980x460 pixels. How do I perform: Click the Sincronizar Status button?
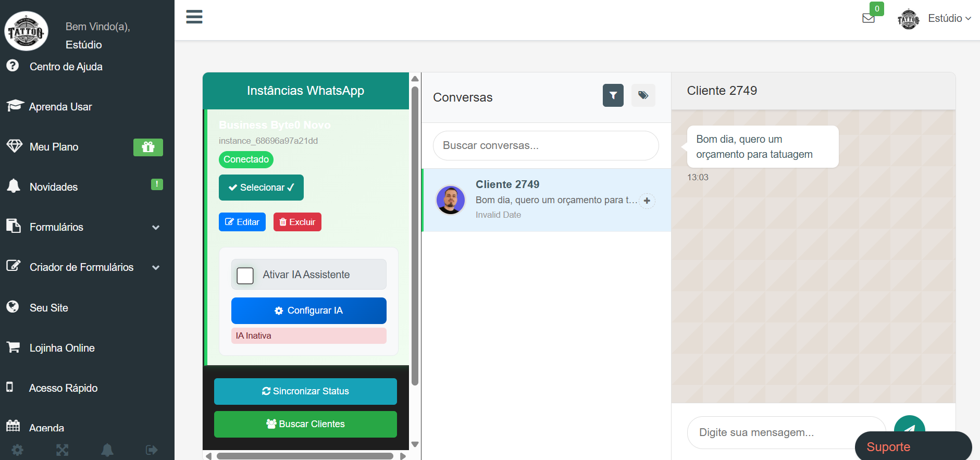[x=305, y=391]
